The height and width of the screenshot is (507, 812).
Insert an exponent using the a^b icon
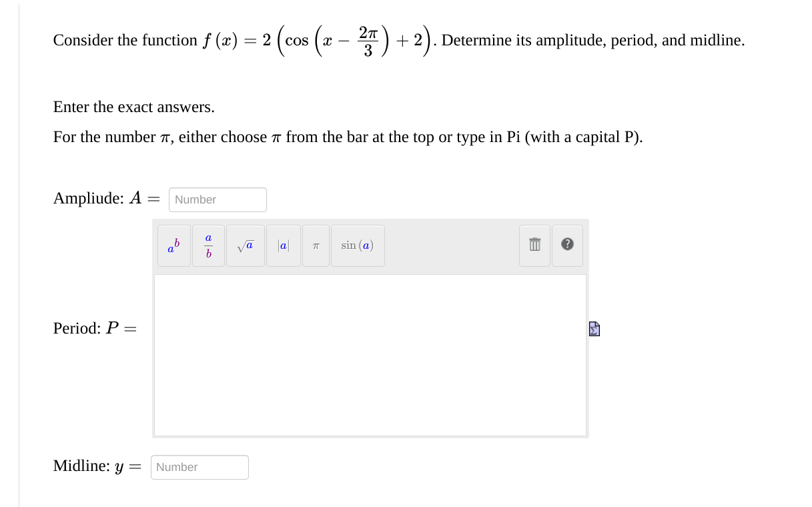pyautogui.click(x=173, y=245)
